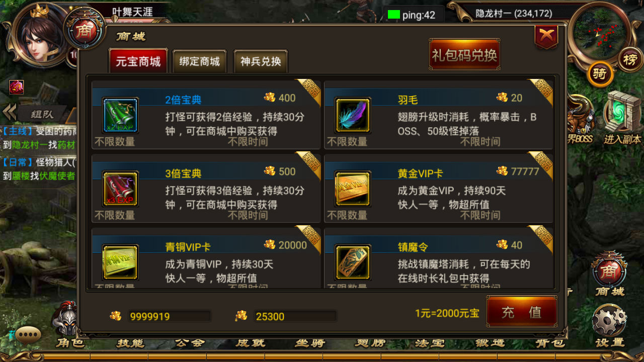Screen dimensions: 644x362
Task: Select the 2倍宝典 green scroll item icon
Action: pyautogui.click(x=120, y=115)
